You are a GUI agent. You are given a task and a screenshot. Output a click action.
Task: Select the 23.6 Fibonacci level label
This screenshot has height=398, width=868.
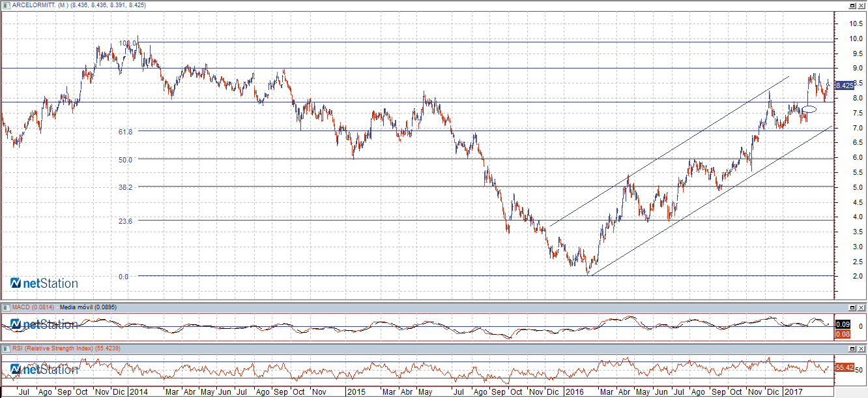[126, 221]
